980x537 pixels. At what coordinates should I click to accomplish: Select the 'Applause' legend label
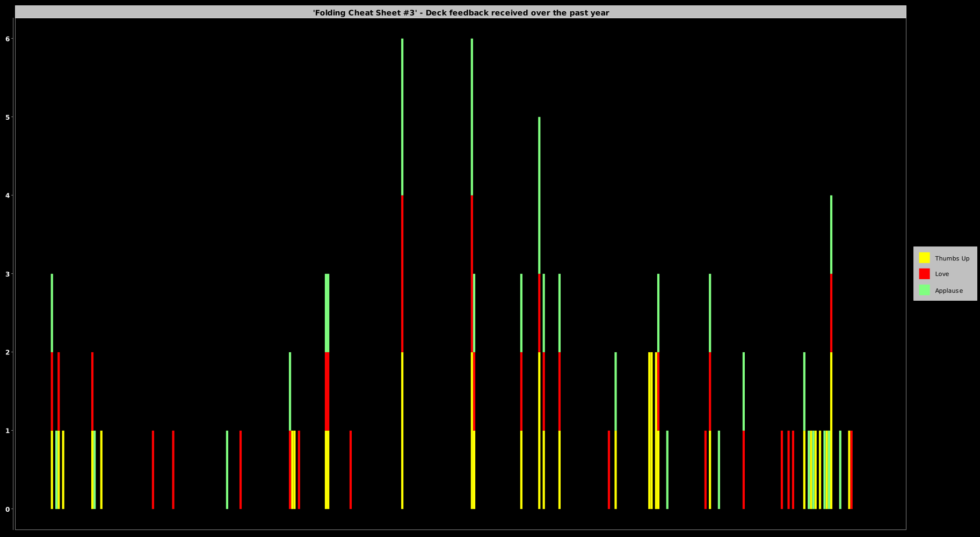[x=949, y=291]
